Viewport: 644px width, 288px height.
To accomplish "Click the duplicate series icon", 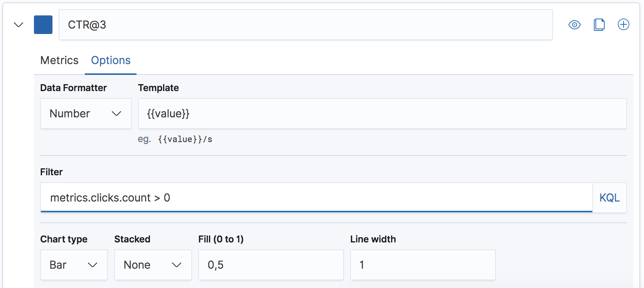I will (x=599, y=24).
